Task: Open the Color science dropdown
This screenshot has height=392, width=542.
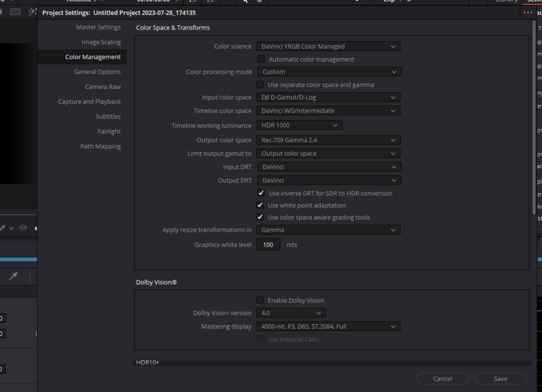Action: point(328,46)
